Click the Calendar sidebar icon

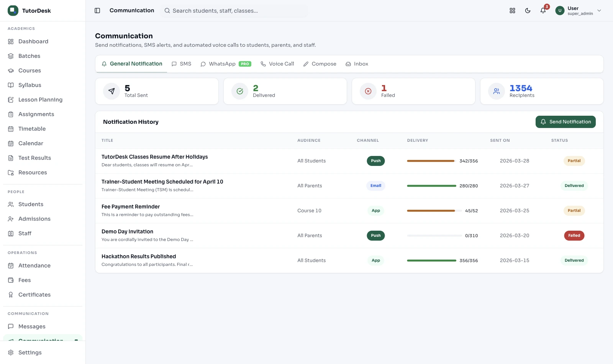click(x=11, y=143)
